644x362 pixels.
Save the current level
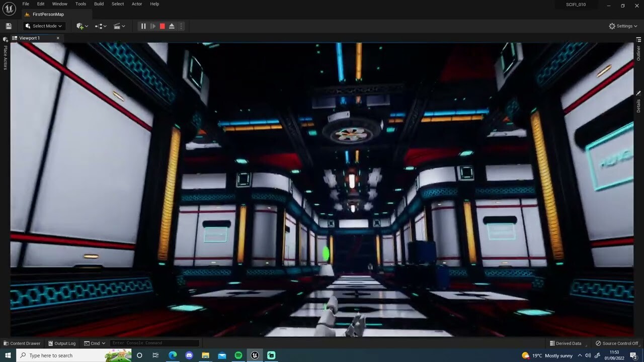8,26
